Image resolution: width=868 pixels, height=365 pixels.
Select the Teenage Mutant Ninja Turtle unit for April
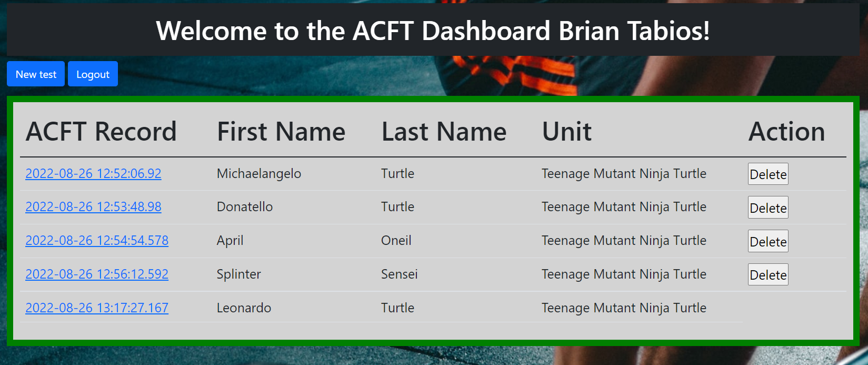624,241
